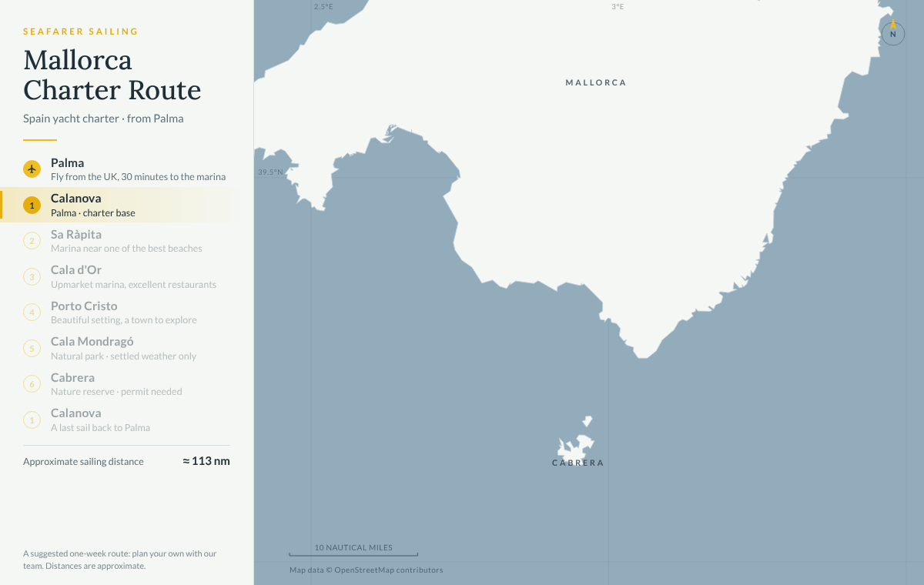The image size is (924, 585).
Task: Click the 39.5°N latitude label
Action: pos(270,172)
